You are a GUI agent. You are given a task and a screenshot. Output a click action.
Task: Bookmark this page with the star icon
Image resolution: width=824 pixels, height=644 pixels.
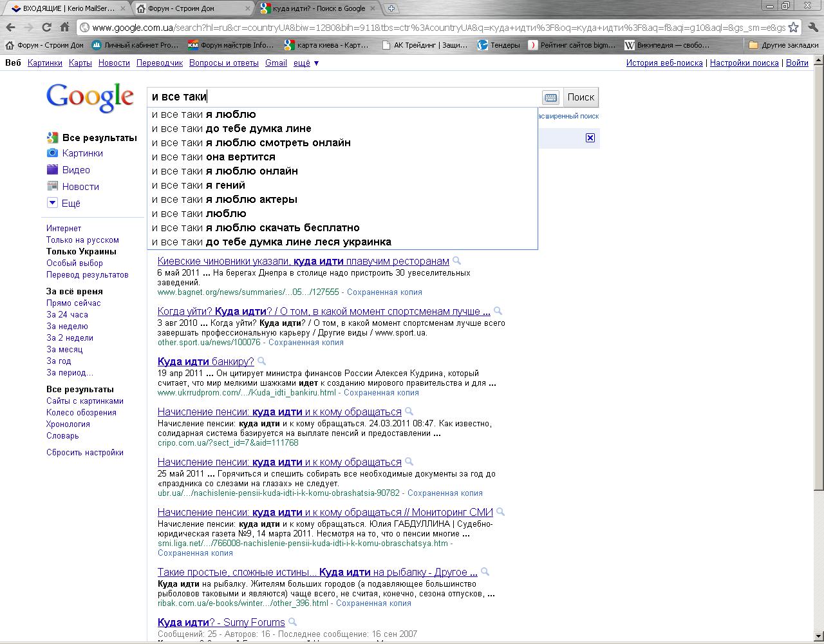click(794, 27)
